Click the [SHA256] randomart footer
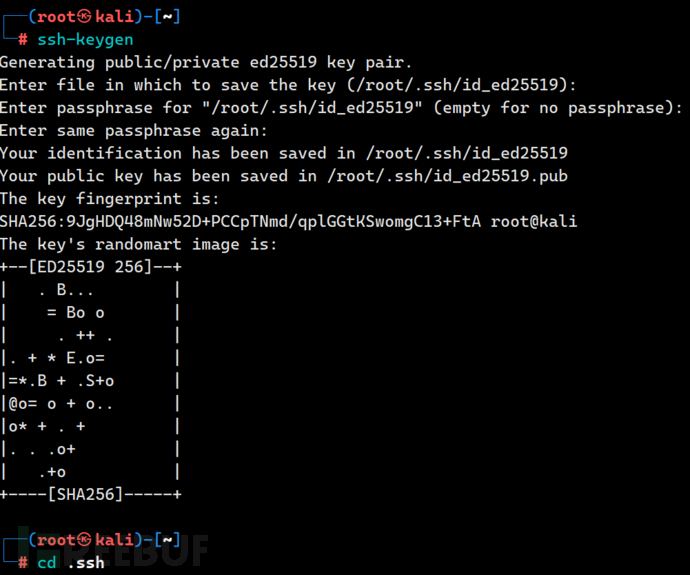690x575 pixels. click(90, 494)
